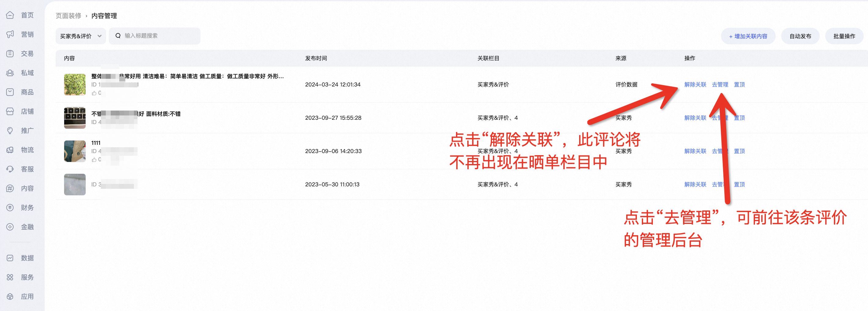Click 评价数据 source cell

pyautogui.click(x=626, y=85)
